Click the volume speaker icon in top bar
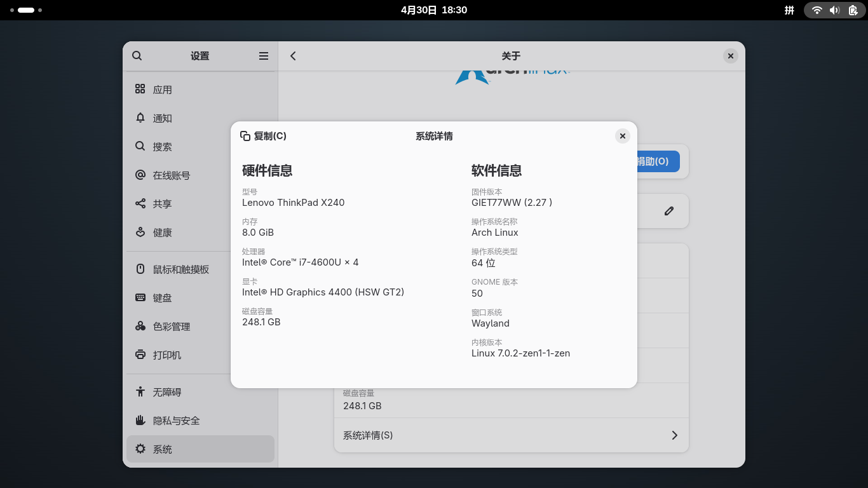868x488 pixels. tap(834, 10)
